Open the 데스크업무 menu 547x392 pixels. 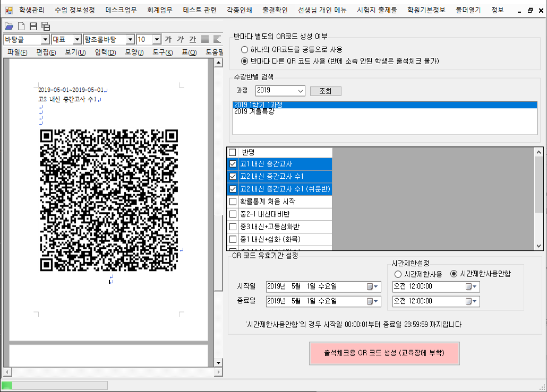point(121,10)
